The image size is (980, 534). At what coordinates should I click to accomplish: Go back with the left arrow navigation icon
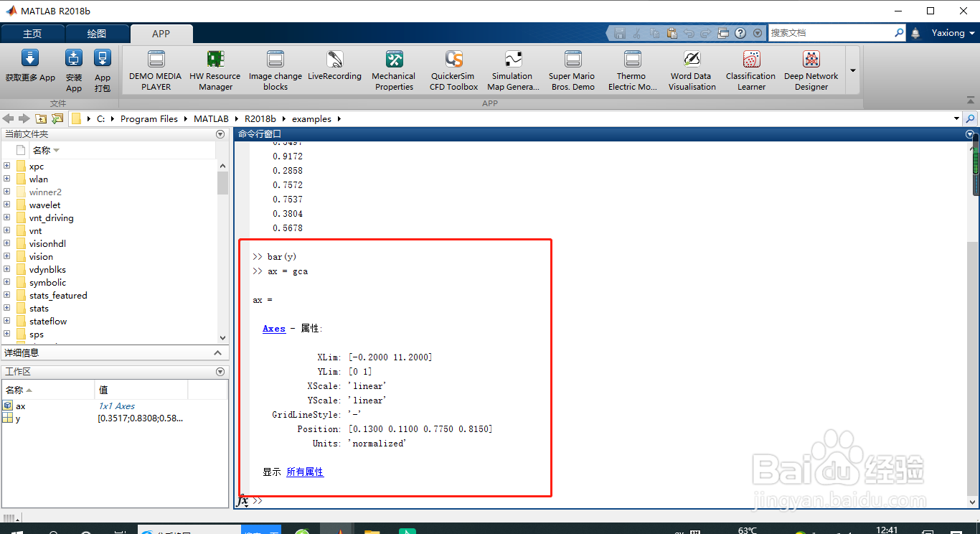[9, 118]
